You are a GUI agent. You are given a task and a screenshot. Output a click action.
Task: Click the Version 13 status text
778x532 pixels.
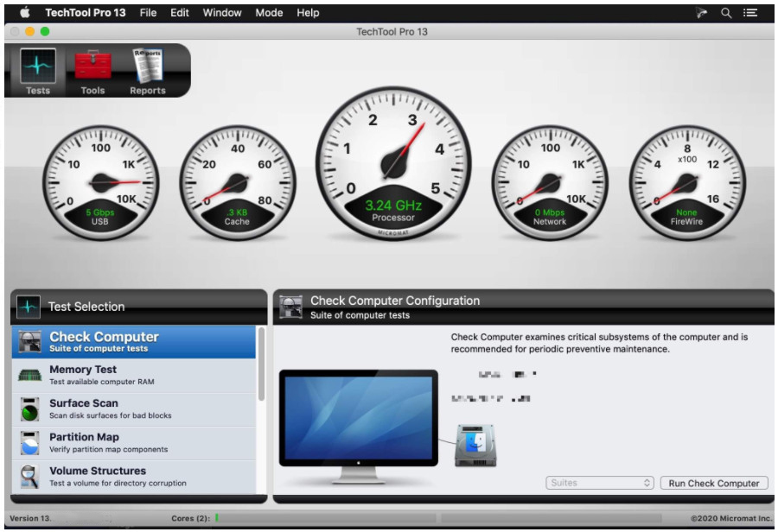[x=30, y=518]
